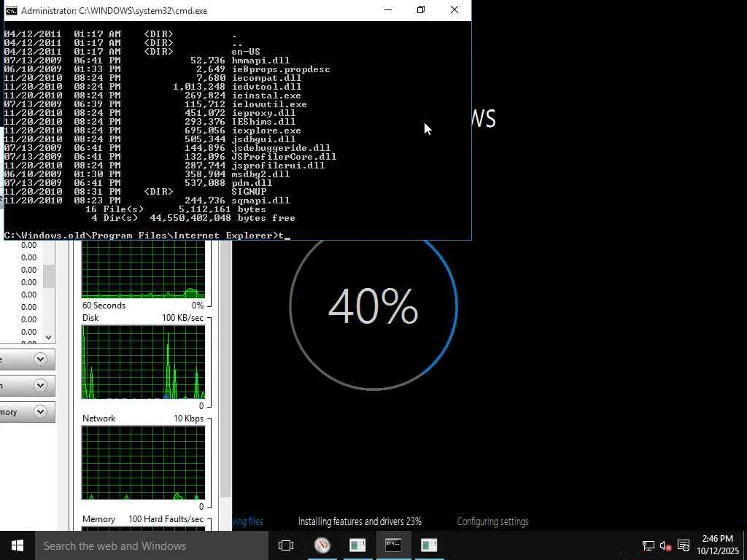
Task: Click the '100 Hard Faults/sec' Memory label
Action: (166, 518)
